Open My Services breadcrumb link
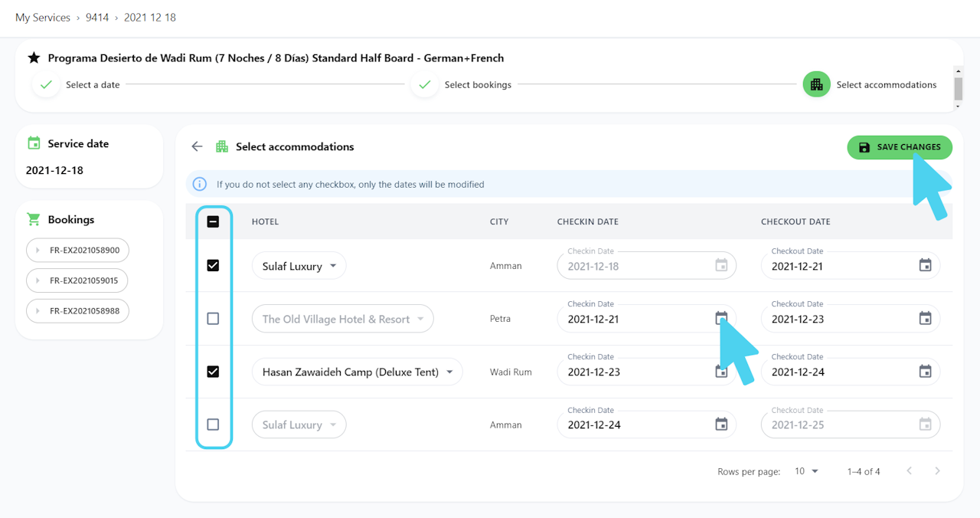The height and width of the screenshot is (518, 980). (x=43, y=18)
